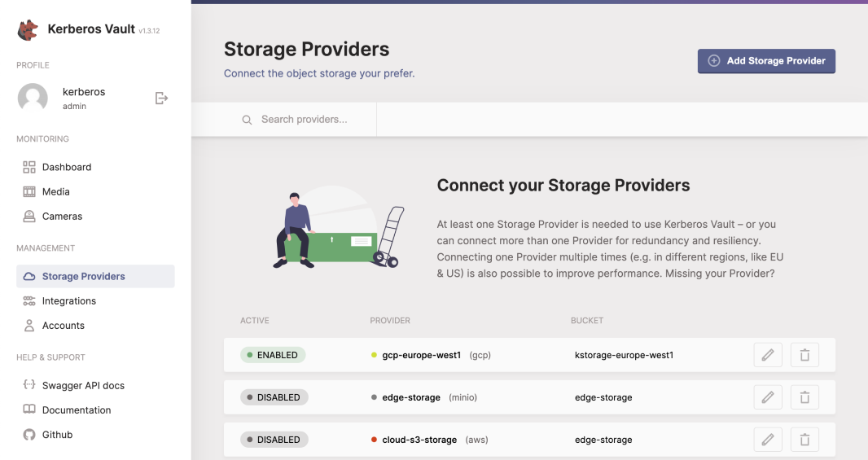Viewport: 868px width, 460px height.
Task: Delete the gcp-europe-west1 provider via trash icon
Action: coord(804,355)
